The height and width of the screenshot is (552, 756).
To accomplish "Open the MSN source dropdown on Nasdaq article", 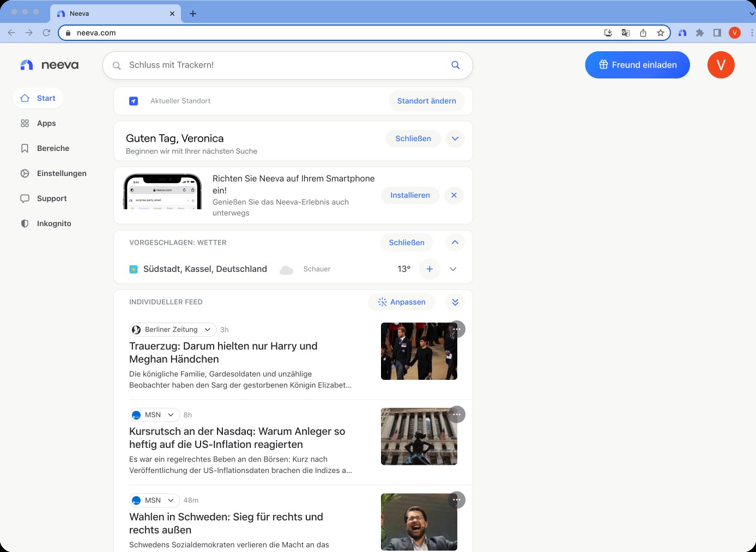I will click(x=154, y=415).
